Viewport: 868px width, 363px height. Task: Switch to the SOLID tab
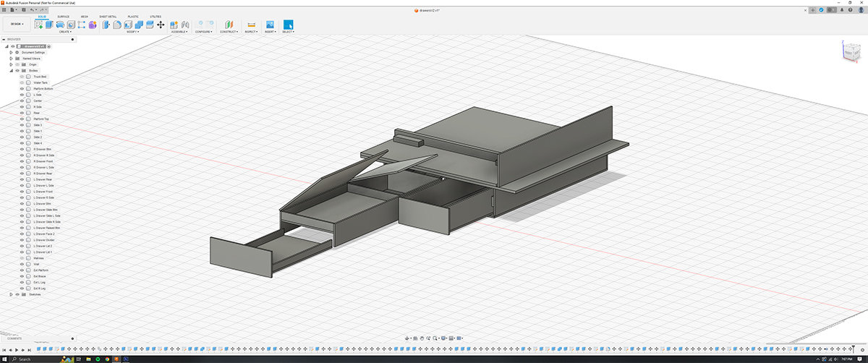(42, 16)
